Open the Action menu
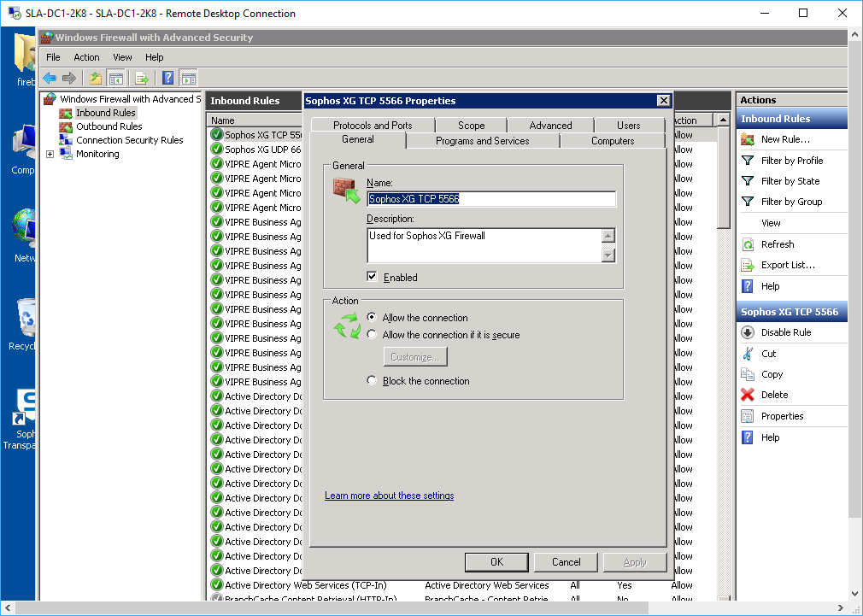 [86, 57]
